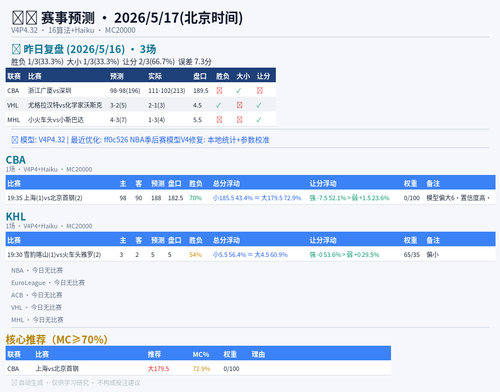The height and width of the screenshot is (392, 500).
Task: Click the MHL cell in the review table
Action: pos(14,120)
